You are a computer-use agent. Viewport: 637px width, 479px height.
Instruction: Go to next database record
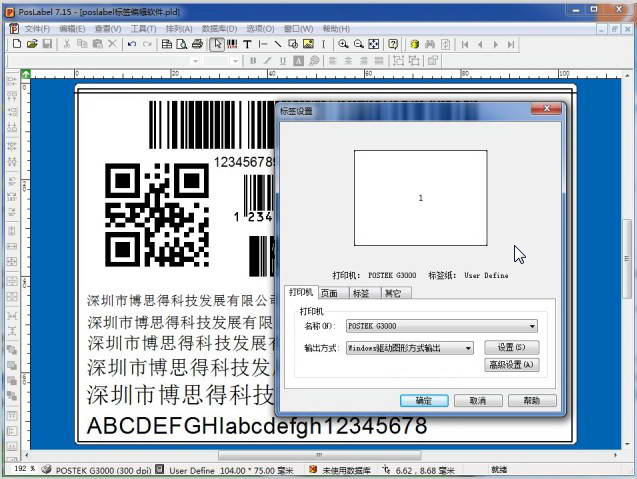[496, 44]
